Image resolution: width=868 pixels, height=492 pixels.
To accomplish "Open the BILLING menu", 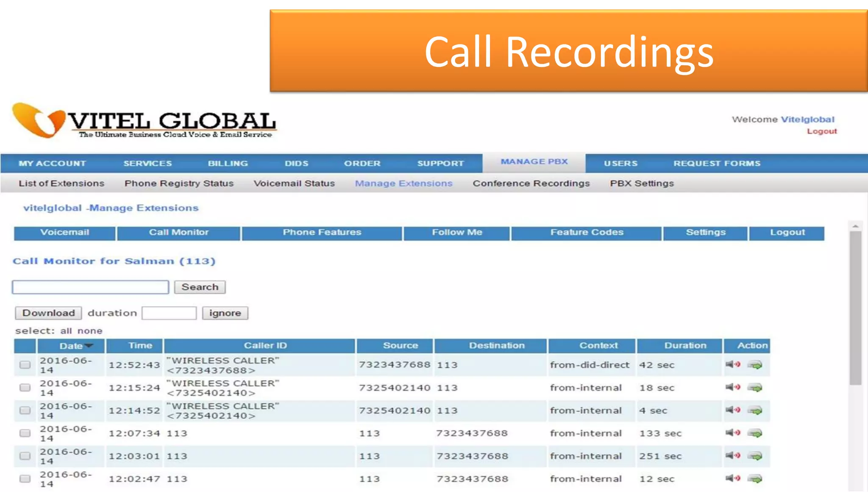I will pos(228,164).
